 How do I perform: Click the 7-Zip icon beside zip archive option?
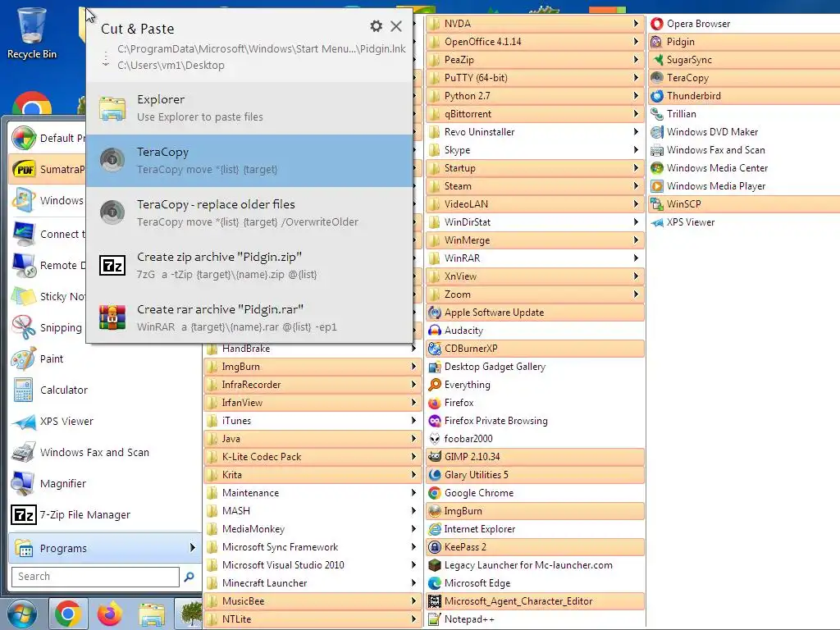(x=112, y=265)
